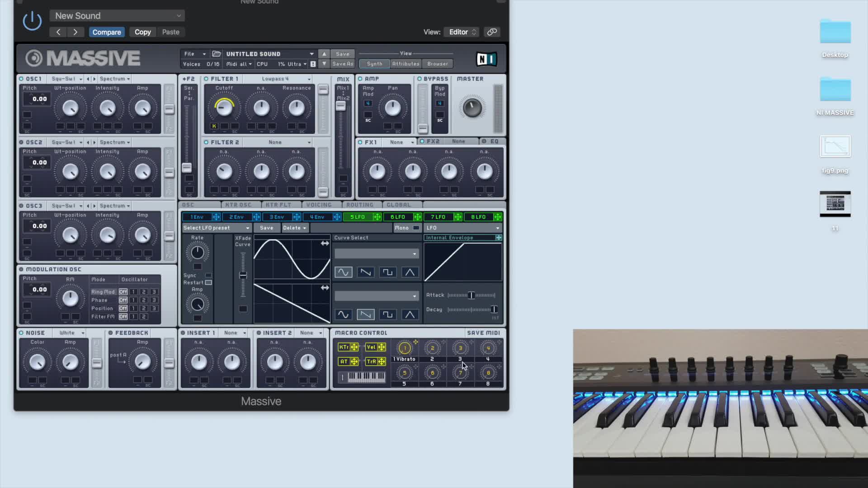Click the Compare button
Screen dimensions: 868x488
(107, 32)
